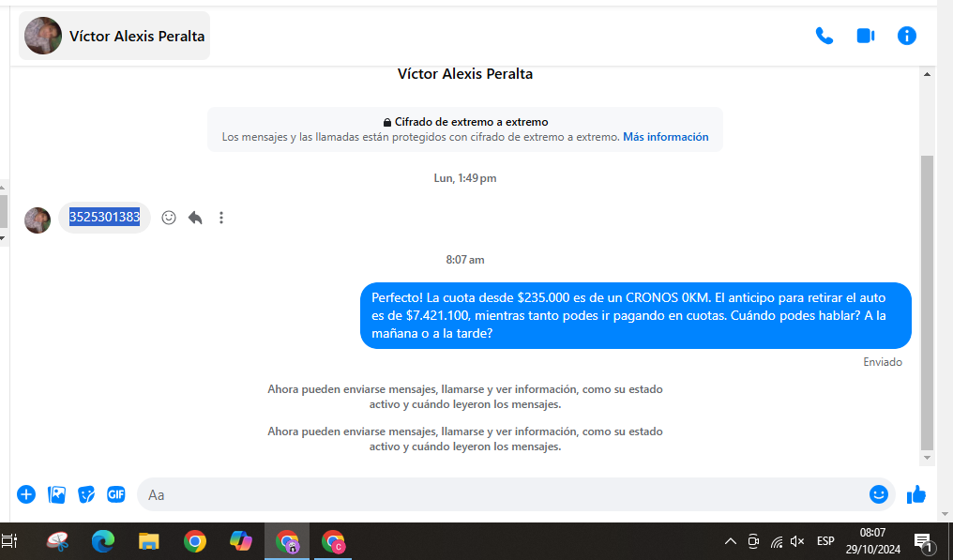
Task: Open first Google Chrome taskbar icon
Action: coord(194,540)
